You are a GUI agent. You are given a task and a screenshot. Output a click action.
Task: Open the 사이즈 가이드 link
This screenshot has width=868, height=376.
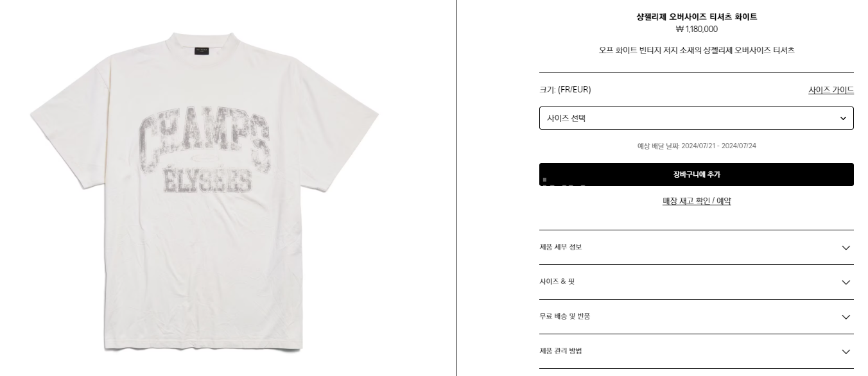(x=831, y=90)
